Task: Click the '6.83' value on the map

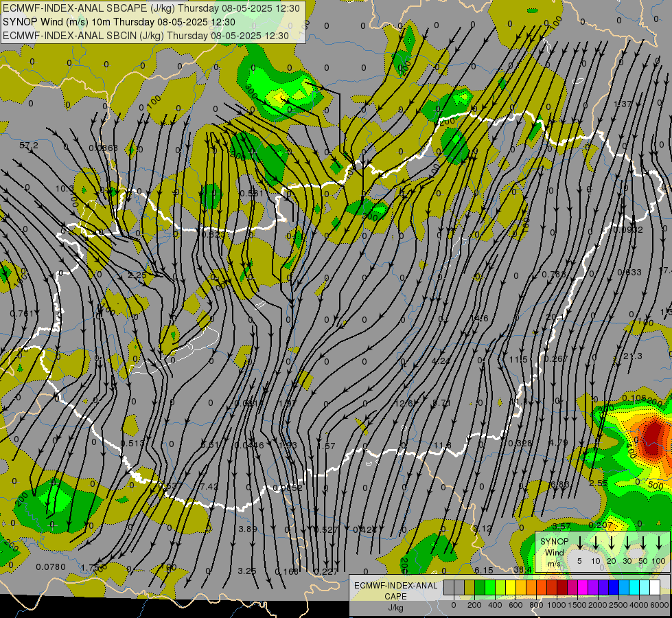Action: (560, 484)
